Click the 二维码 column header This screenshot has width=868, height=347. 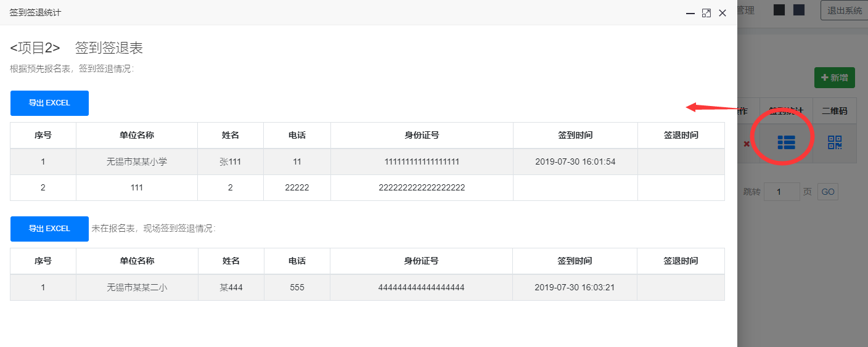pyautogui.click(x=835, y=111)
